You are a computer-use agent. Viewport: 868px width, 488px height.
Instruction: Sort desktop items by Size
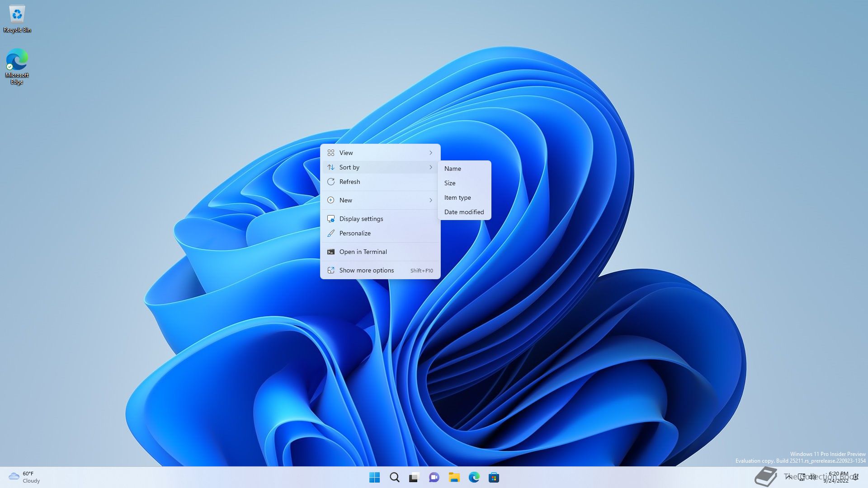tap(464, 183)
